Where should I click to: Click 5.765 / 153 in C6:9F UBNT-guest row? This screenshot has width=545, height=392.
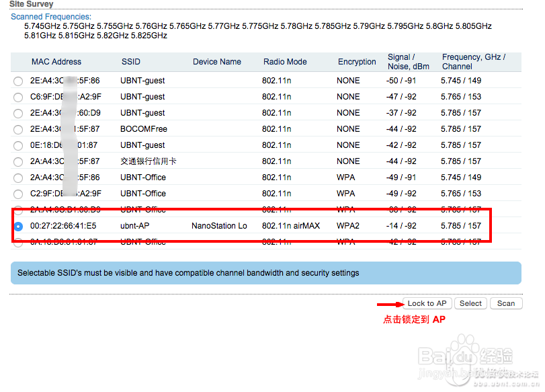point(461,97)
